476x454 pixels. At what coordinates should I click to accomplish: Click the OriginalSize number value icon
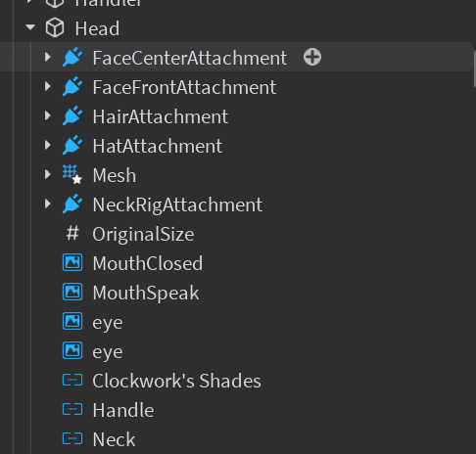(x=72, y=234)
